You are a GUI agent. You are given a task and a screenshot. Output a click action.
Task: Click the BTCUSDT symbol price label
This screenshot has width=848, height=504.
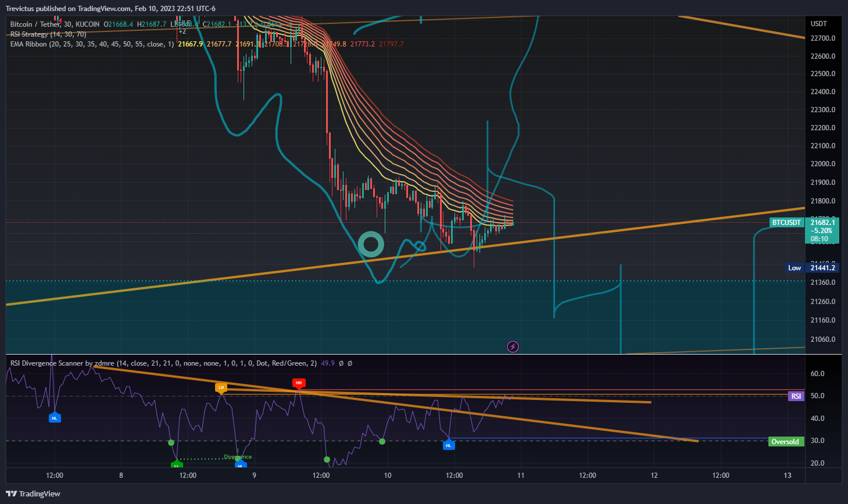(x=786, y=223)
